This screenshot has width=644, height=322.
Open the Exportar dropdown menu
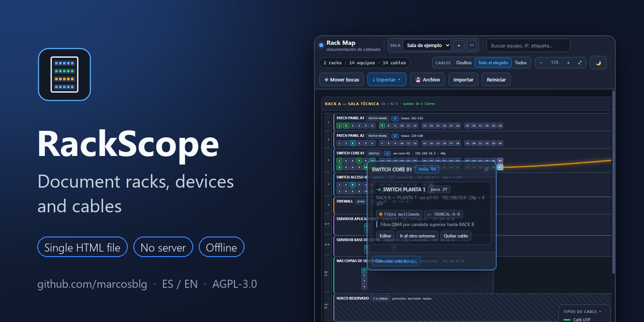(386, 79)
